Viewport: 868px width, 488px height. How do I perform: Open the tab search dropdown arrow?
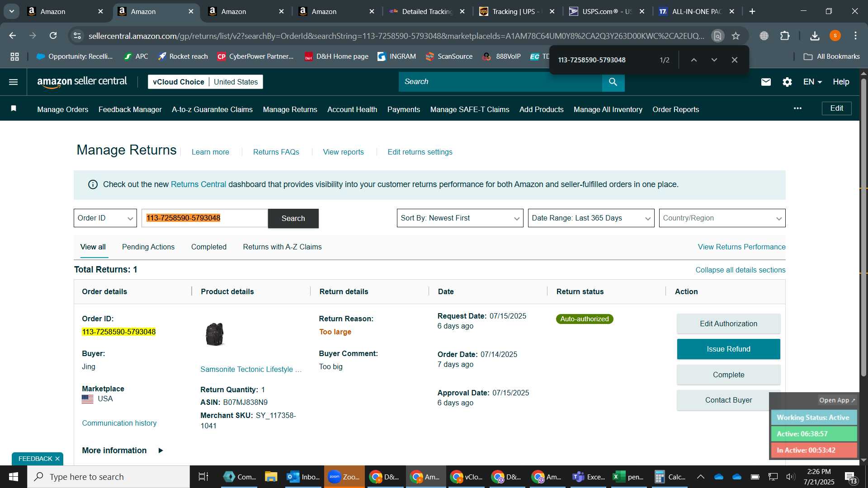pos(11,11)
